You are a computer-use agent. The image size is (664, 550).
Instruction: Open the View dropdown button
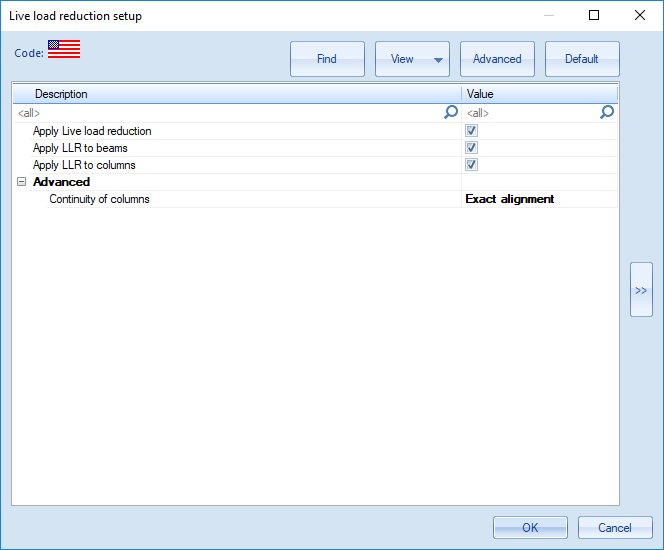coord(412,59)
